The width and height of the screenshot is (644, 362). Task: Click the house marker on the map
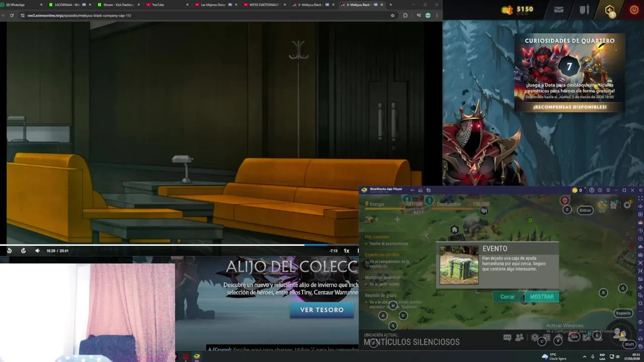(454, 230)
